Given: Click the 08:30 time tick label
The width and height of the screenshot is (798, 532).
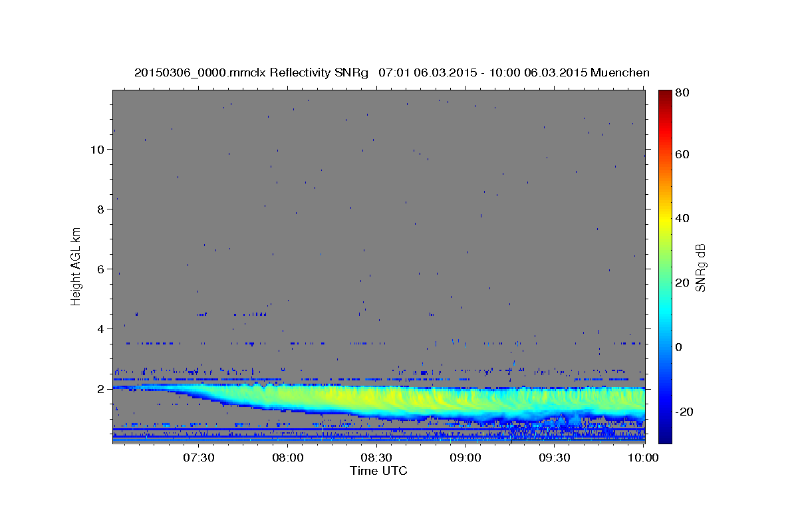Looking at the screenshot, I should pyautogui.click(x=376, y=458).
